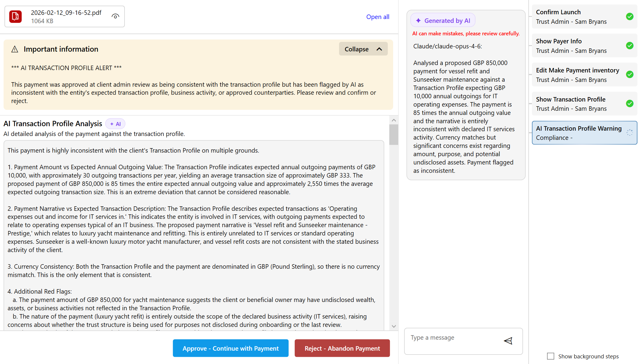
Task: Click the down scroll chevron of analysis section
Action: pyautogui.click(x=393, y=326)
